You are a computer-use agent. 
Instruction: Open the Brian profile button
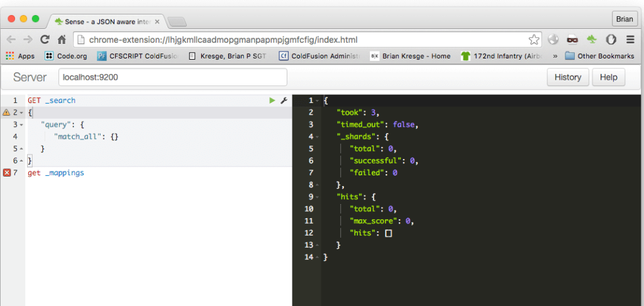[624, 19]
